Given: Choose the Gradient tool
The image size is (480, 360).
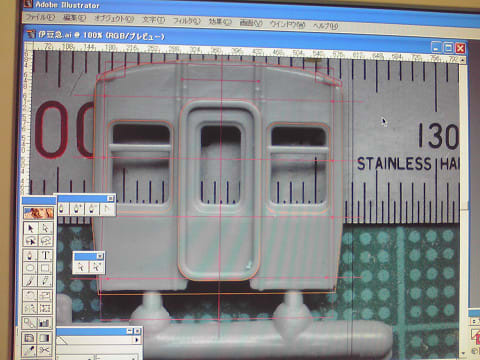Looking at the screenshot, I should 45,338.
